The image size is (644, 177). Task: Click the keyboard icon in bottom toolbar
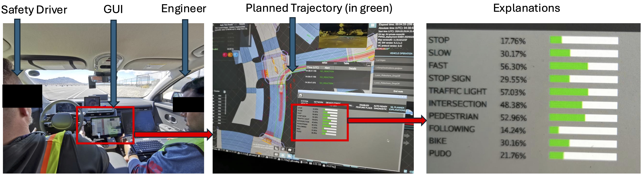coord(276,155)
